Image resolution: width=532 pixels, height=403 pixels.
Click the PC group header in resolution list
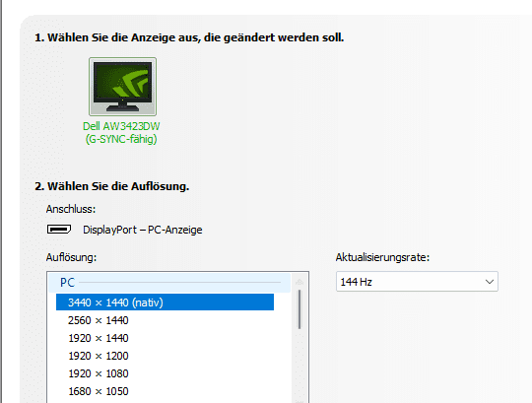[169, 282]
